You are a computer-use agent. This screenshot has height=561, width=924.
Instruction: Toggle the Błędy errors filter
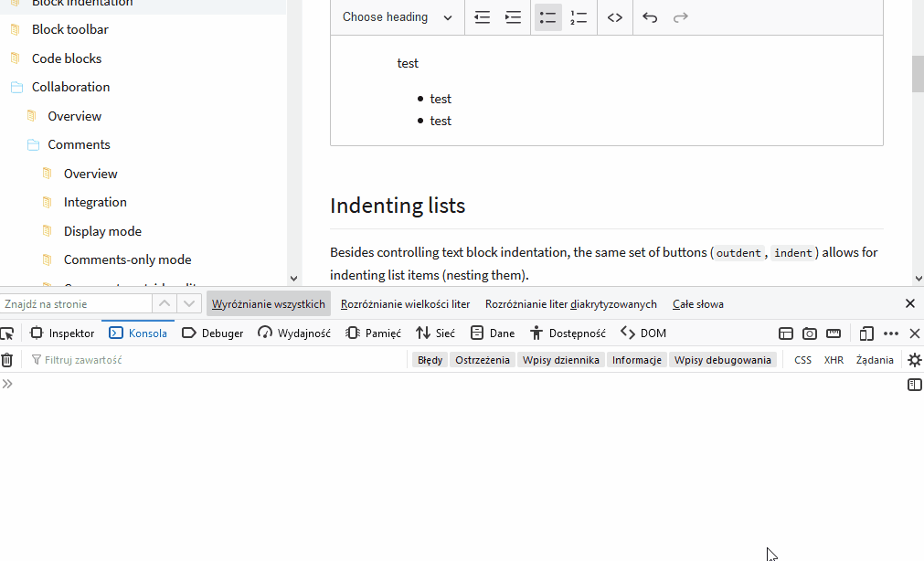pos(430,360)
